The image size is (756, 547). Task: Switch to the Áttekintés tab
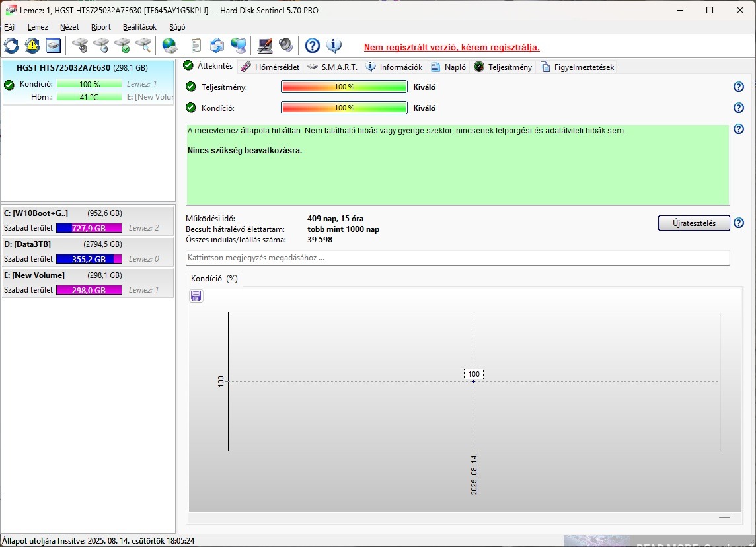point(209,66)
